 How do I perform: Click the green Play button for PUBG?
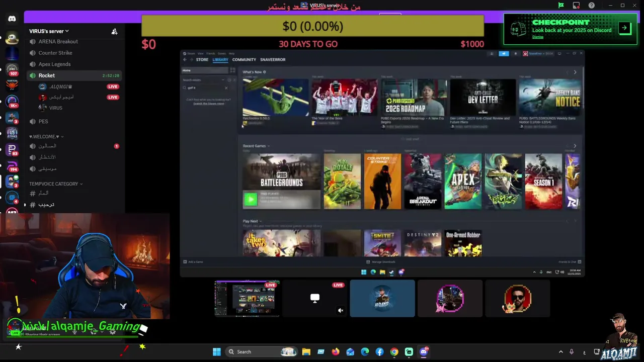(x=250, y=200)
